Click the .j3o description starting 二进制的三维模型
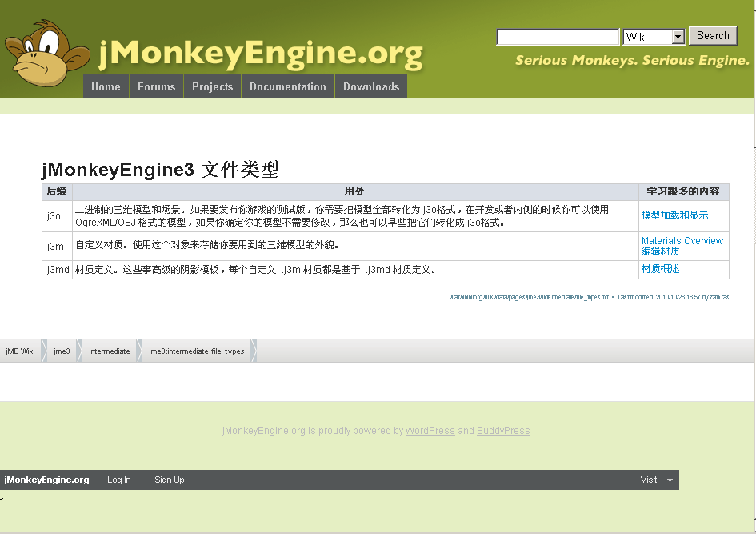756x534 pixels. click(x=342, y=216)
